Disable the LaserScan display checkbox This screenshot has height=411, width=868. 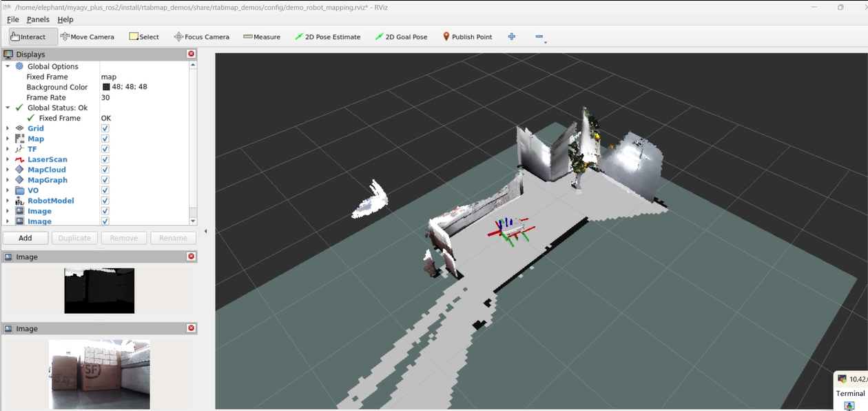(x=105, y=159)
